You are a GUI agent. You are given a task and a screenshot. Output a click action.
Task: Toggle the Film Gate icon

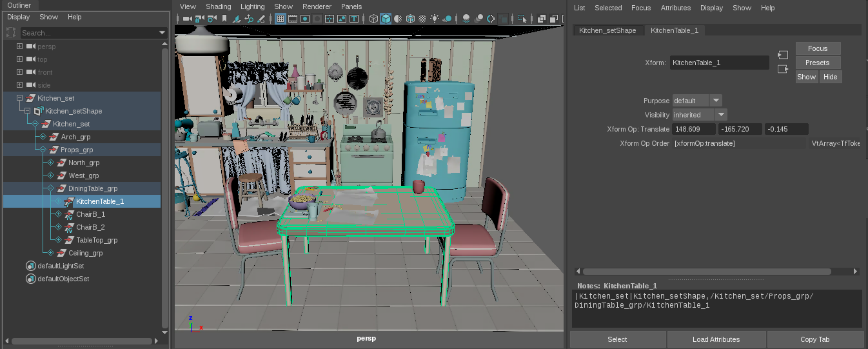pos(293,19)
